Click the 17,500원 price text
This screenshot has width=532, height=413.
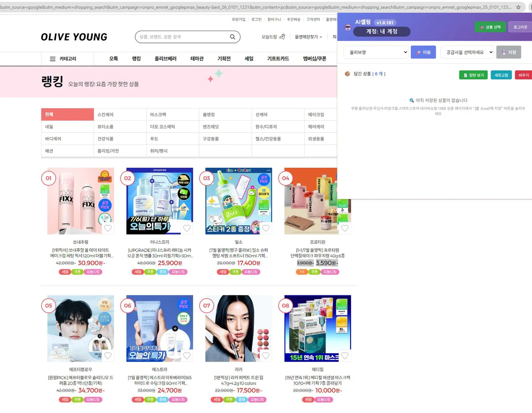(248, 391)
